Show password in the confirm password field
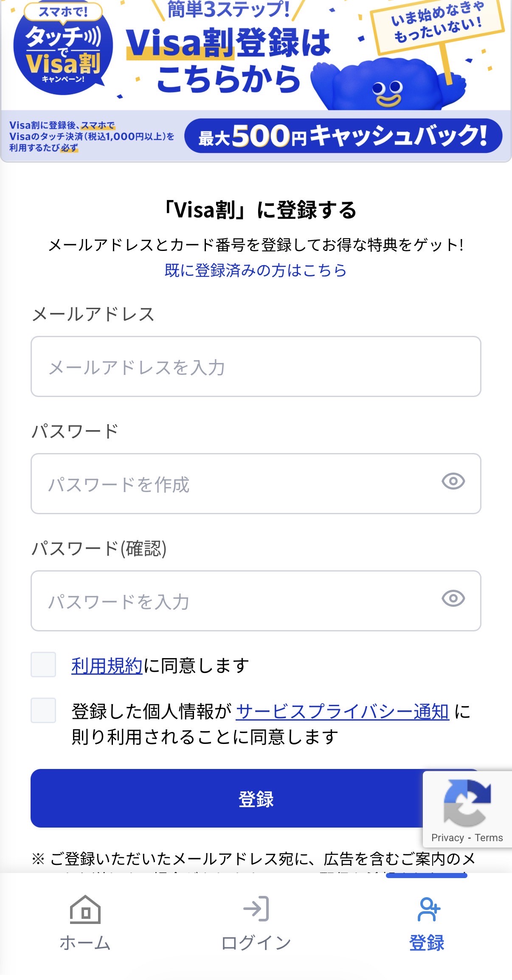 (x=453, y=599)
